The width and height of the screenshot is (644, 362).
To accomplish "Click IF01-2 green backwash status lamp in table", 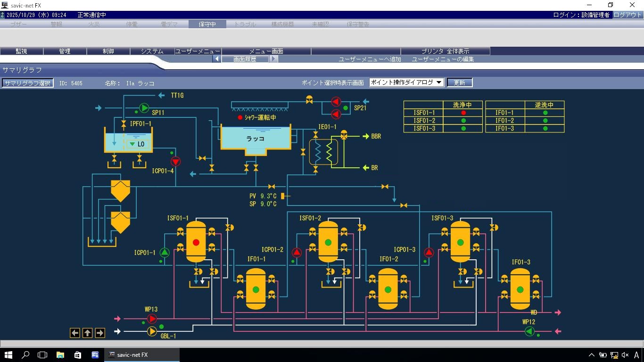I will 545,121.
